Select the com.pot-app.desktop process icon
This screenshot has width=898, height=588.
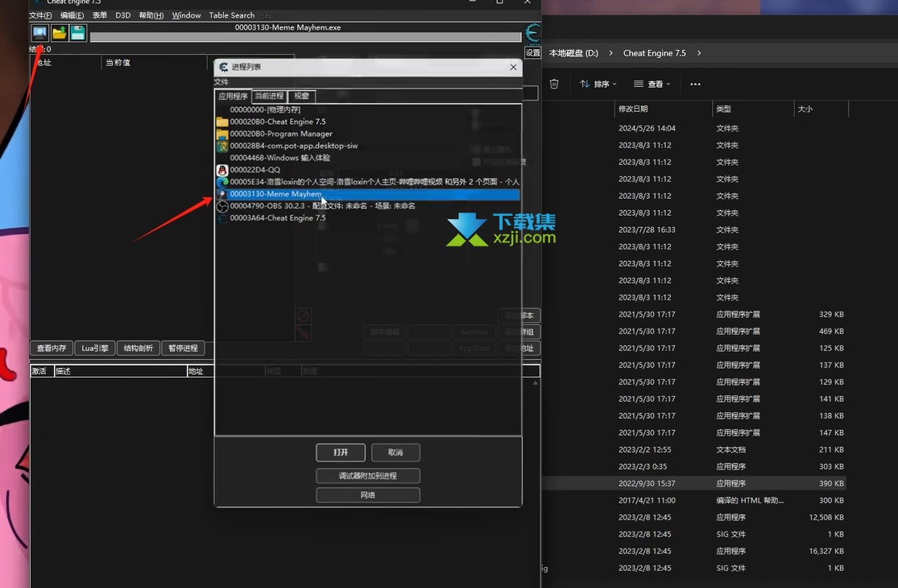(x=222, y=146)
